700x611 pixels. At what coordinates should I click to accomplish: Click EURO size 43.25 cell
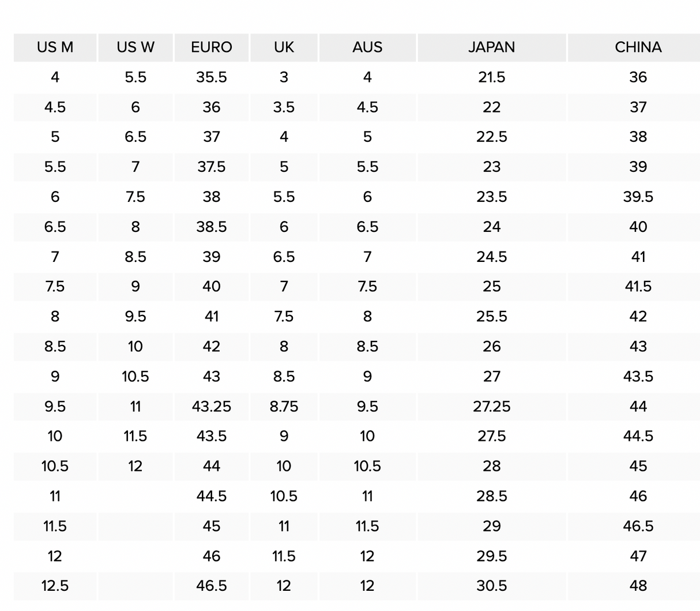pyautogui.click(x=212, y=407)
